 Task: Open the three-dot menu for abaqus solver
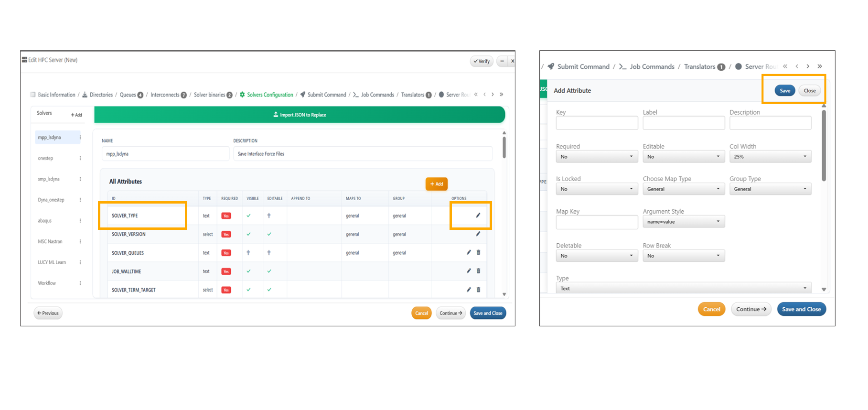(x=80, y=221)
